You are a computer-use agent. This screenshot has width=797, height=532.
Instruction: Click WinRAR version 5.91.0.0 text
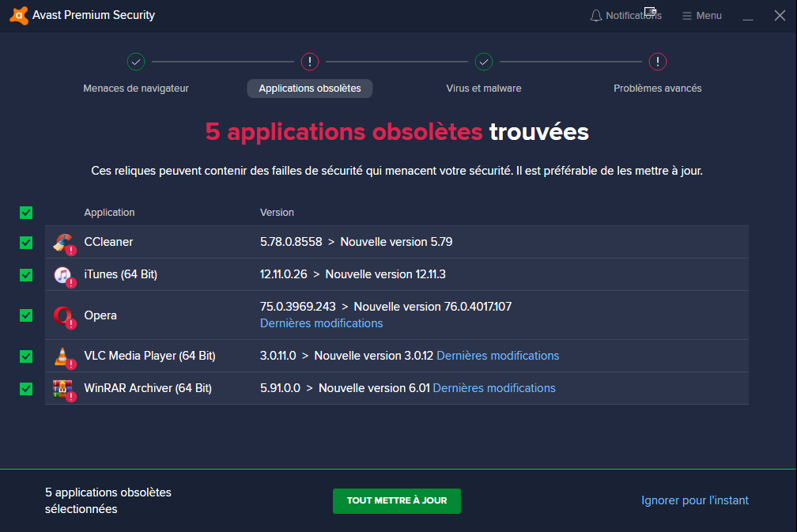pos(280,388)
